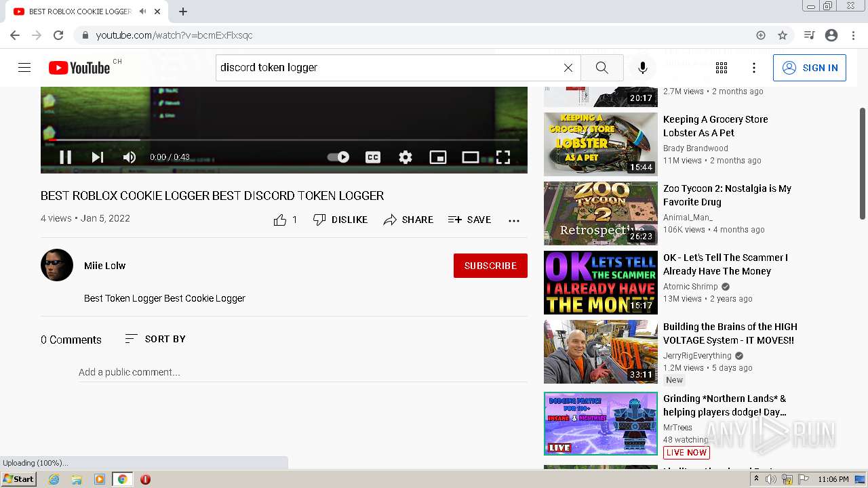The image size is (868, 488).
Task: Open the YouTube settings three-dot menu
Action: point(754,68)
